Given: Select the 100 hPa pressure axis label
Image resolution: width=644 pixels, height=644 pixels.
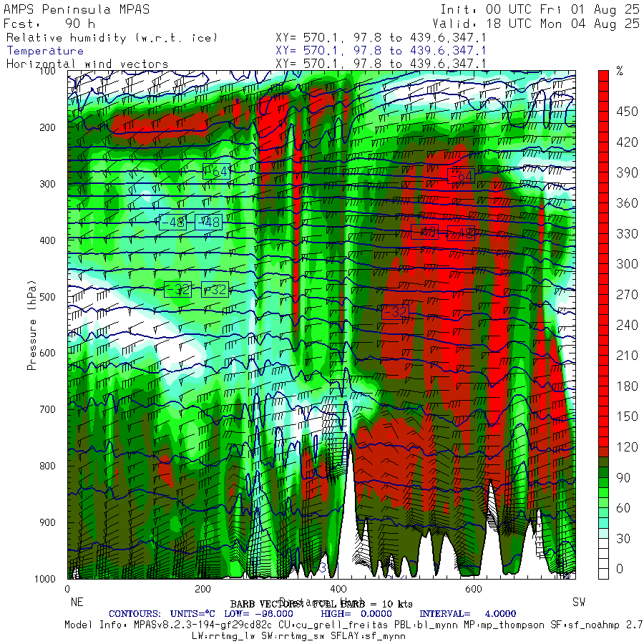Looking at the screenshot, I should 48,71.
